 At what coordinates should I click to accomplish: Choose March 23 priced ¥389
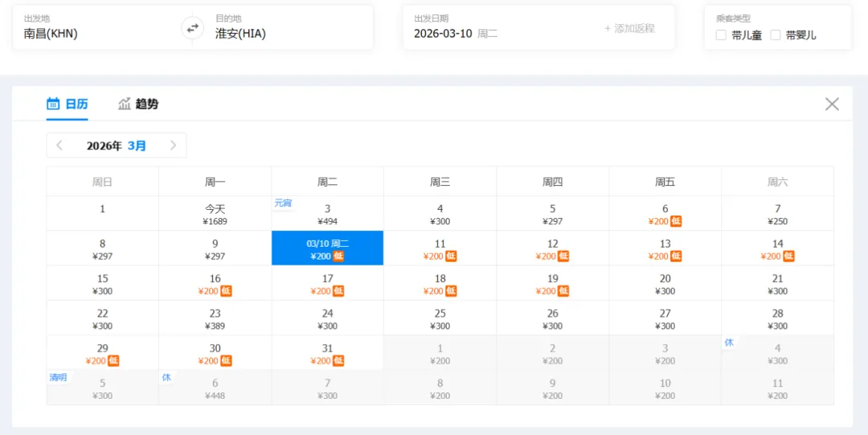pos(215,318)
